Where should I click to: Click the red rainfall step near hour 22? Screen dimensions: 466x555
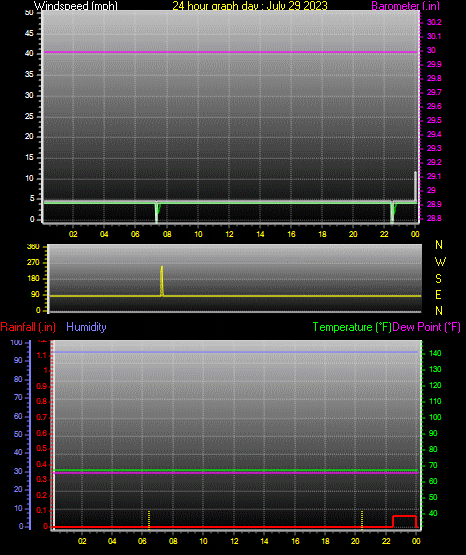pos(404,521)
